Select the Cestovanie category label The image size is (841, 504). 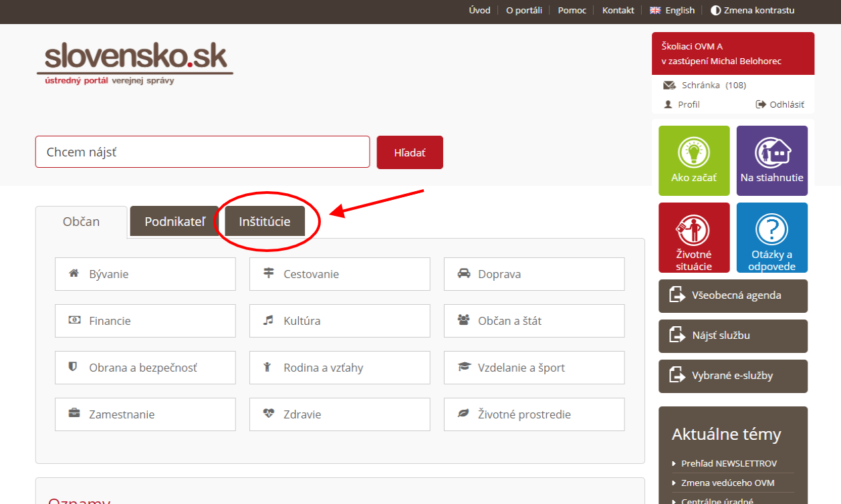point(311,274)
